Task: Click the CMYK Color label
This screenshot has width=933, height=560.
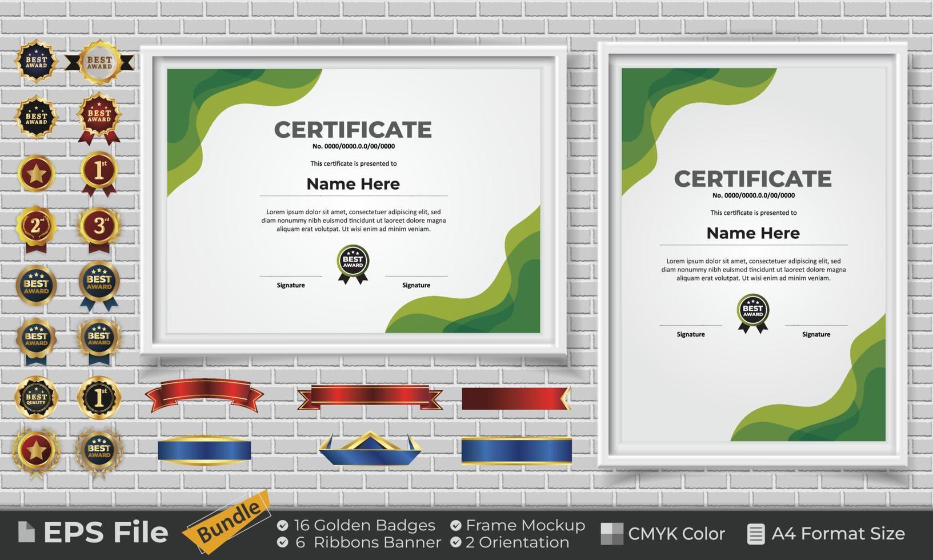Action: point(676,534)
